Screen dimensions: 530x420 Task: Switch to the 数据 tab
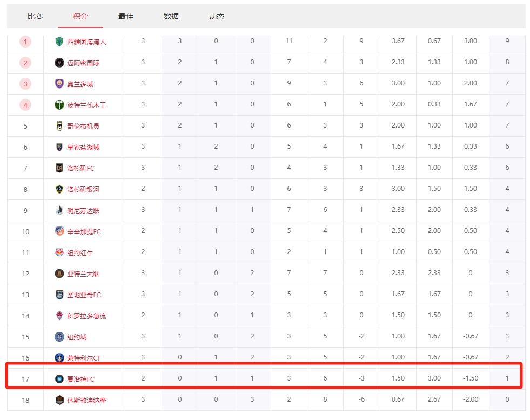(x=171, y=16)
